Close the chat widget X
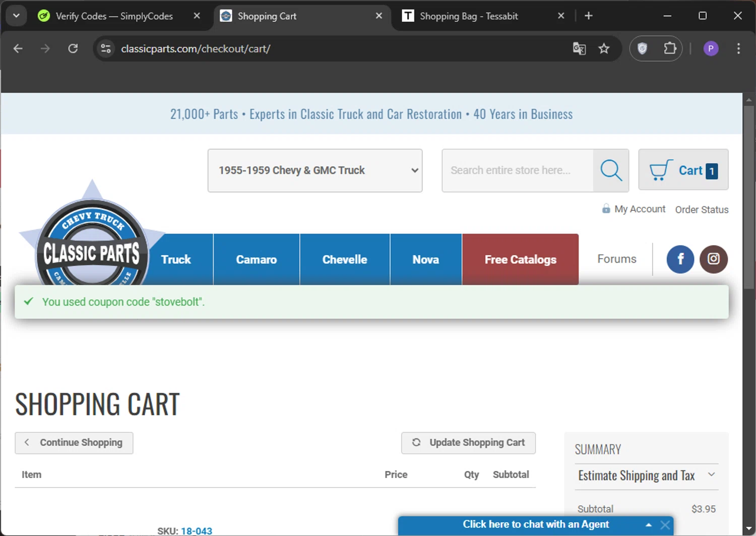 coord(665,525)
